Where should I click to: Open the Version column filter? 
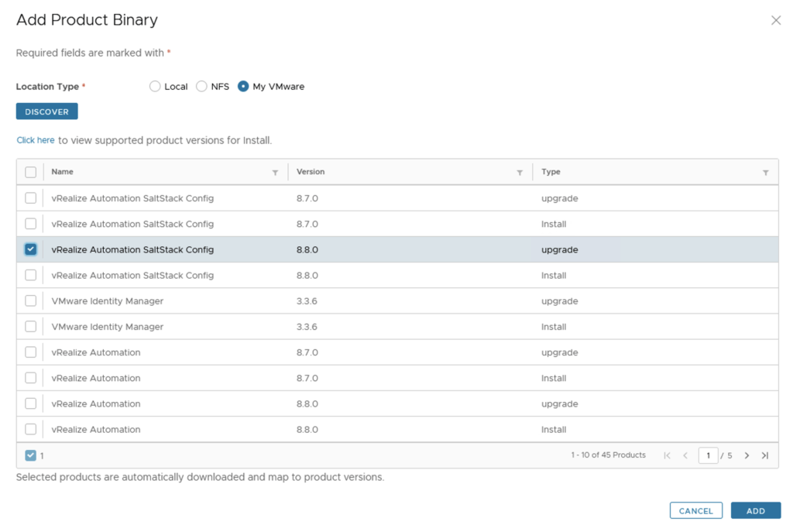520,173
